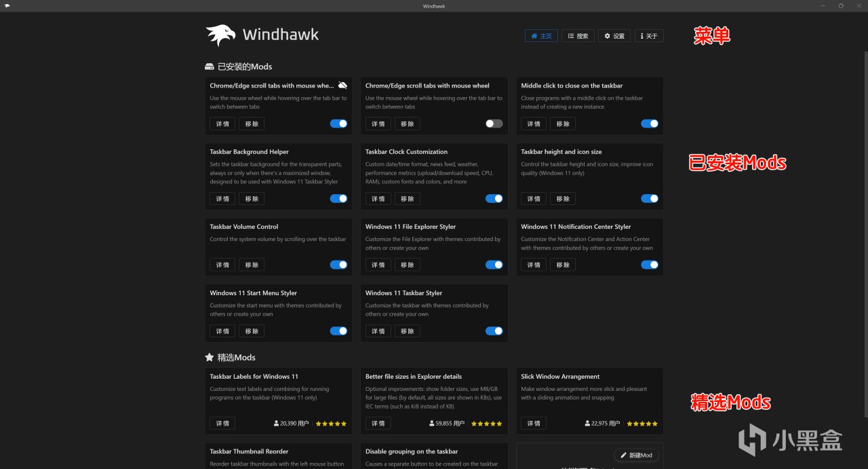Click the Taskbar Clock Customization title
The height and width of the screenshot is (469, 868).
[x=406, y=152]
